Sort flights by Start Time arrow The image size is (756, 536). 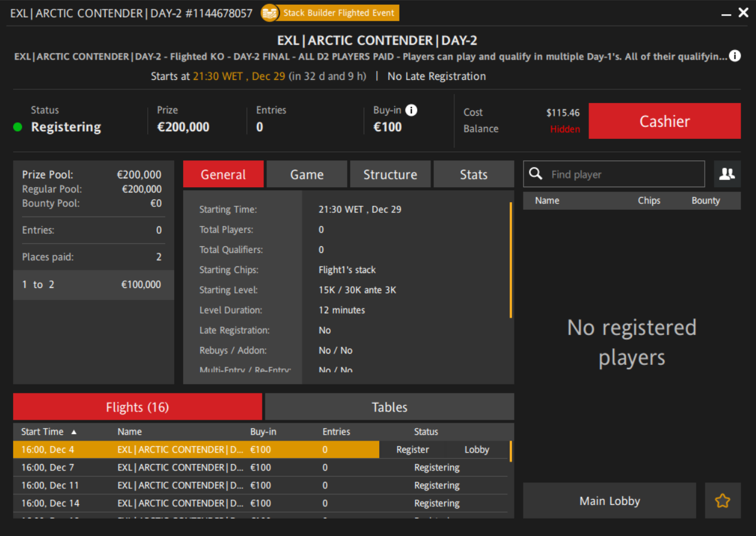74,432
